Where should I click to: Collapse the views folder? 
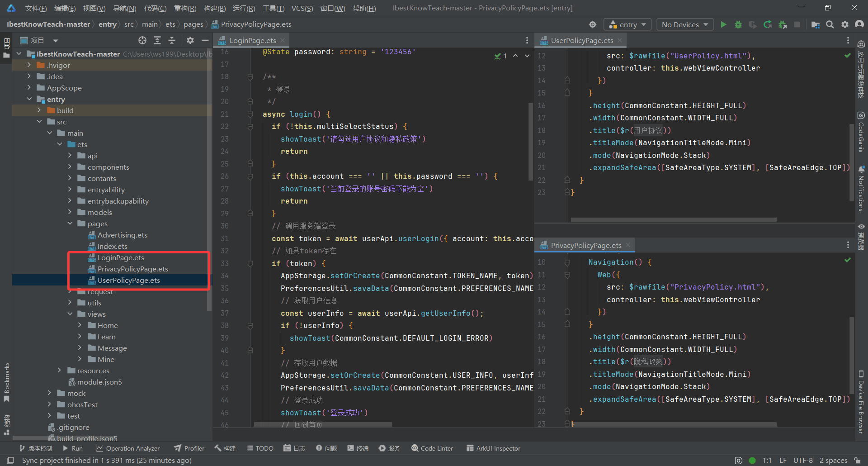point(70,314)
